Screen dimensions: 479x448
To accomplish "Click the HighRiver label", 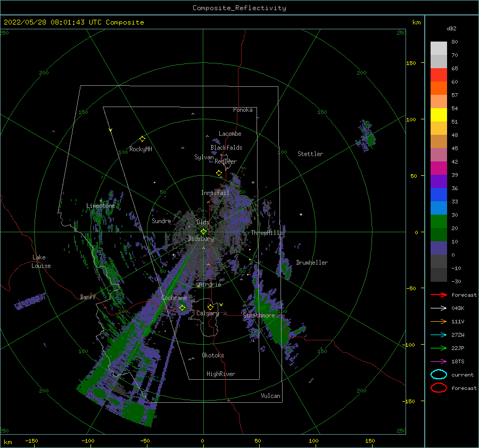I will 221,374.
